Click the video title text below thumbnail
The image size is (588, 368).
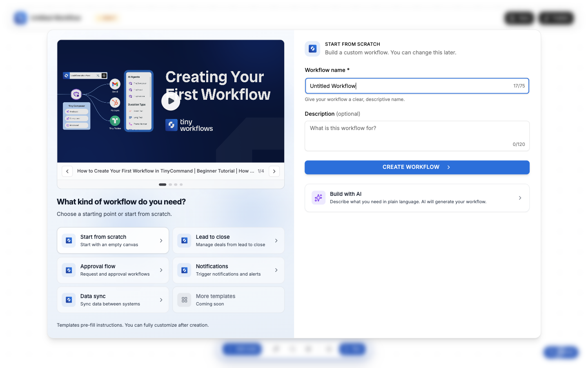pyautogui.click(x=165, y=171)
